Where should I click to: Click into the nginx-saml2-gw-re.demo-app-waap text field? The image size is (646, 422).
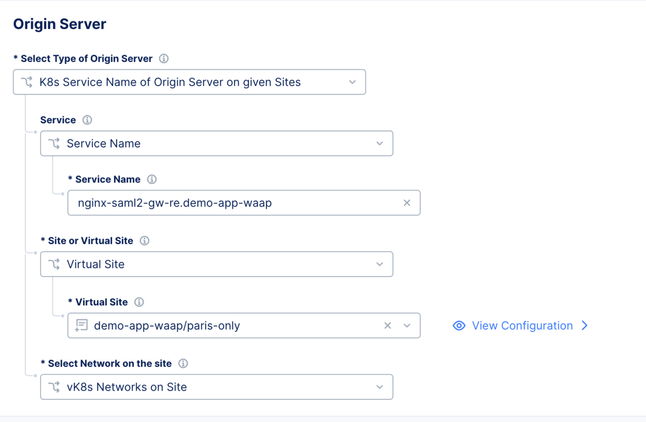coord(230,203)
